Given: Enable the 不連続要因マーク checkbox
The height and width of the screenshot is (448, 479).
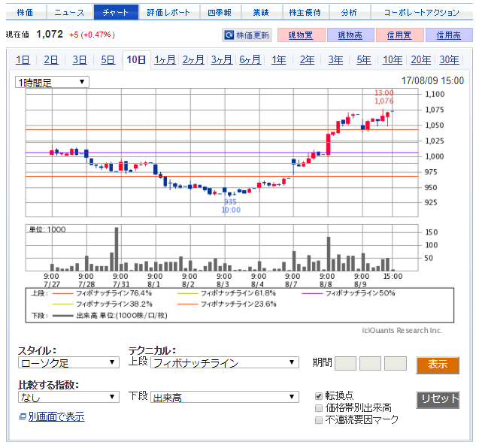Looking at the screenshot, I should [319, 420].
